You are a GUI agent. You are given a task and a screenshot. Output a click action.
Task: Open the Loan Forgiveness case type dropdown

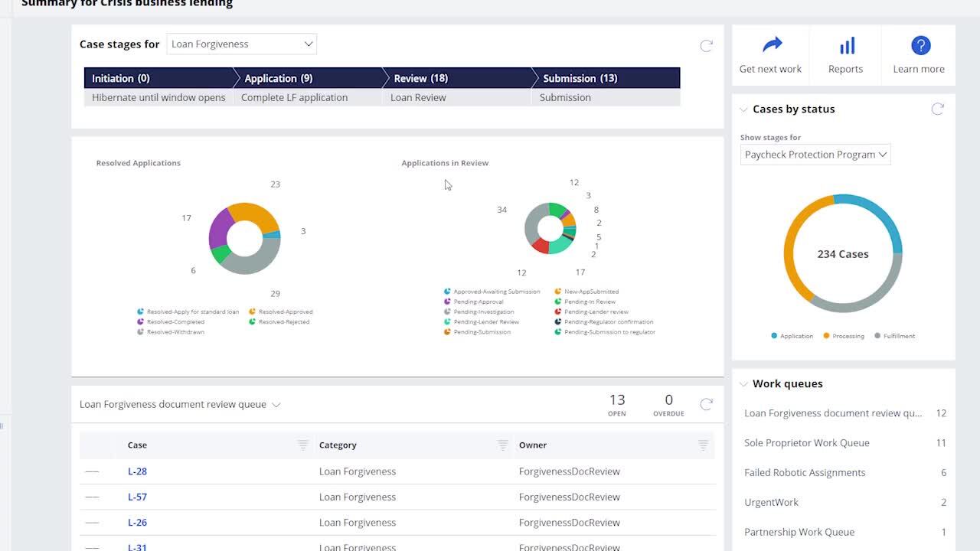tap(241, 44)
